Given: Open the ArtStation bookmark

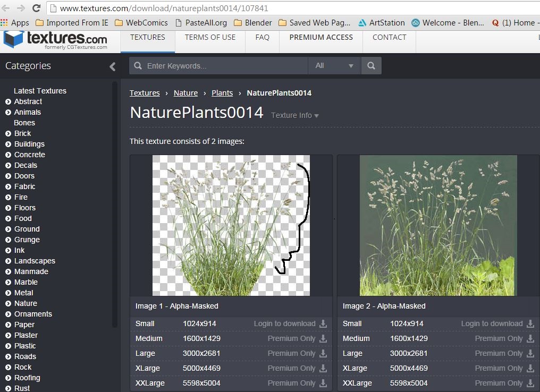Looking at the screenshot, I should click(382, 23).
